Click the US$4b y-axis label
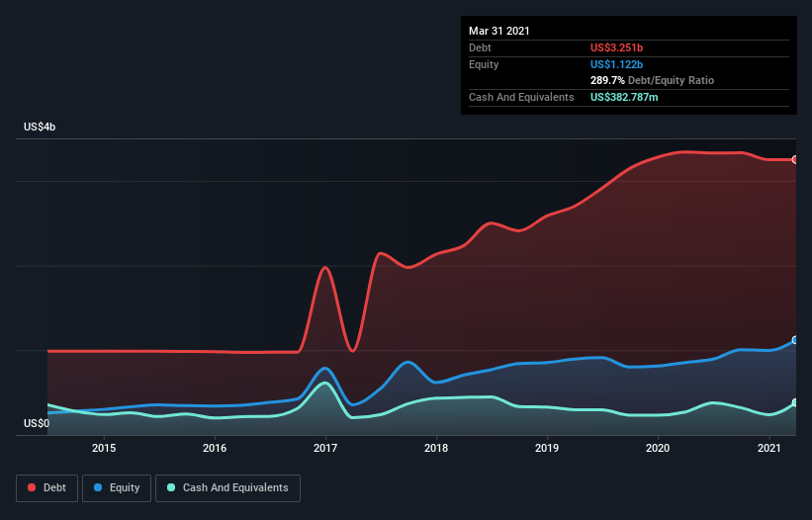The height and width of the screenshot is (520, 812). tap(40, 128)
